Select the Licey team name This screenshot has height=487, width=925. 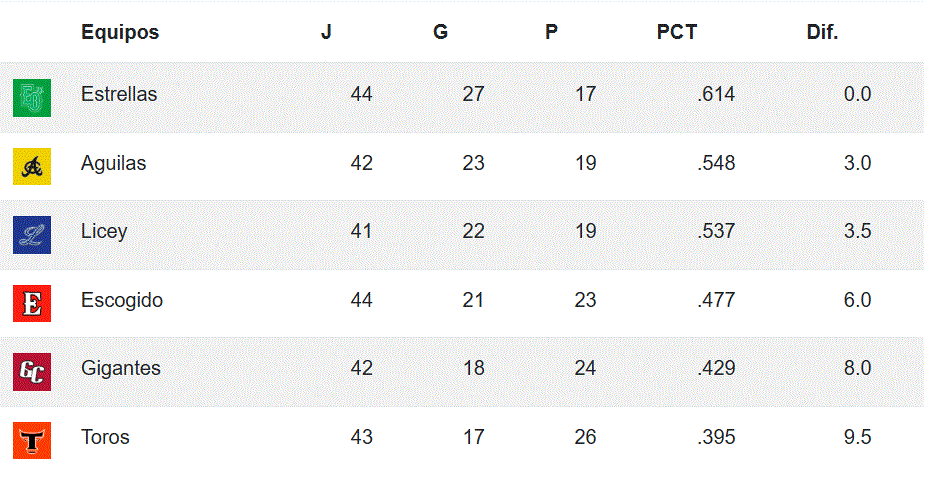[x=104, y=231]
